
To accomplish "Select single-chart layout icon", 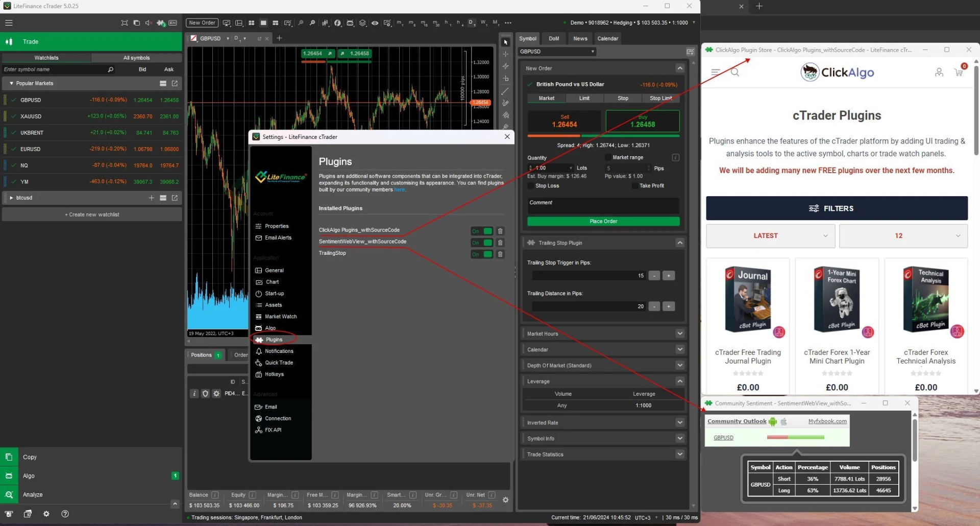I will pos(263,23).
